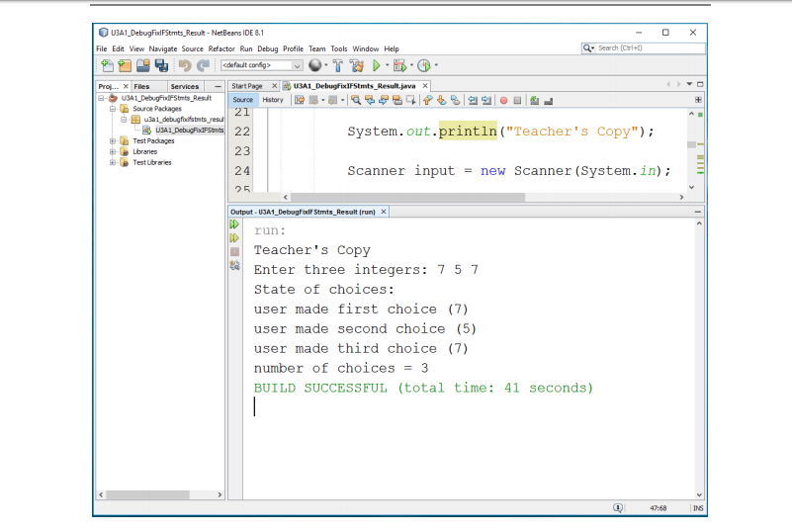The height and width of the screenshot is (532, 792).
Task: Click the Shift Line Left icon
Action: point(473,100)
